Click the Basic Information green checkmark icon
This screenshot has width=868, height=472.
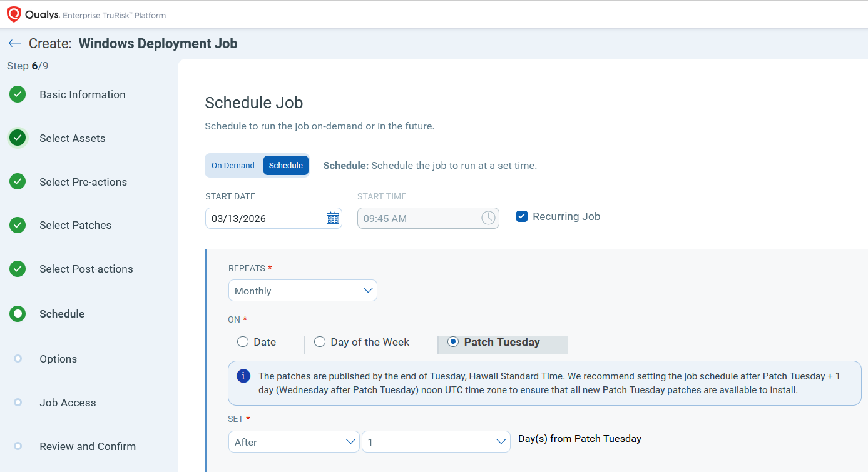coord(18,94)
